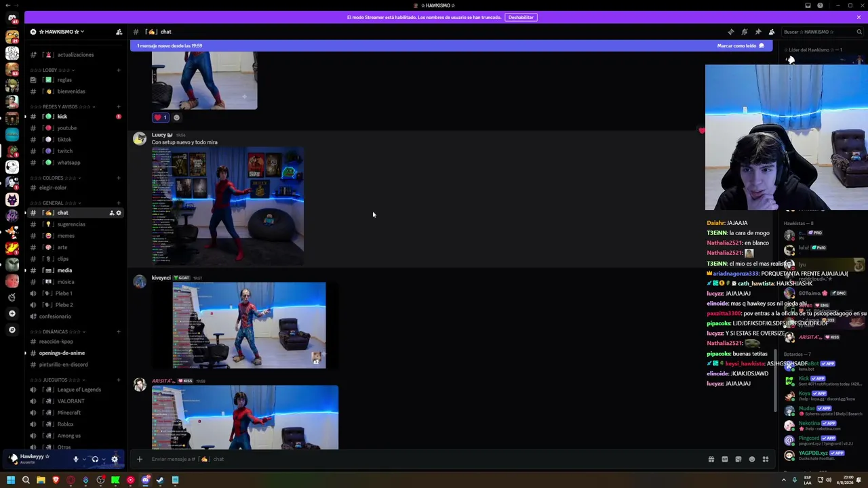Show pinned messages via the pin icon
Image resolution: width=868 pixels, height=488 pixels.
757,32
